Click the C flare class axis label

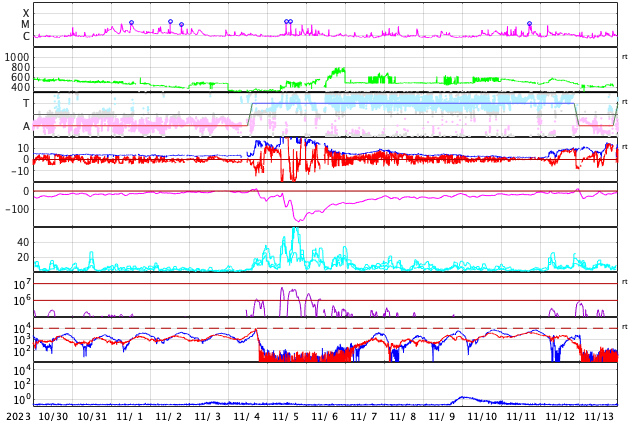point(26,36)
